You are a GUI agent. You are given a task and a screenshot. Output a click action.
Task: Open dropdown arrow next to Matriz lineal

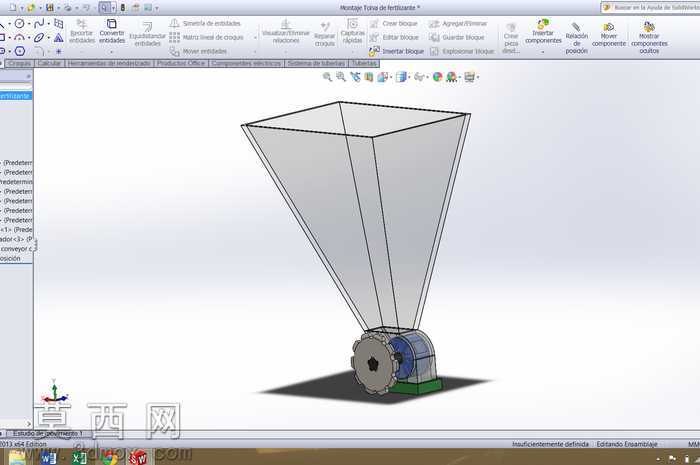pyautogui.click(x=255, y=38)
